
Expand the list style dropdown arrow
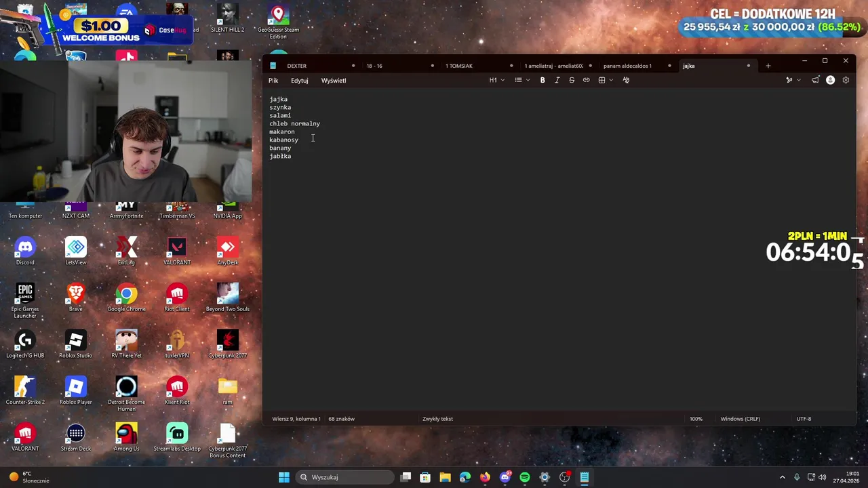tap(528, 80)
